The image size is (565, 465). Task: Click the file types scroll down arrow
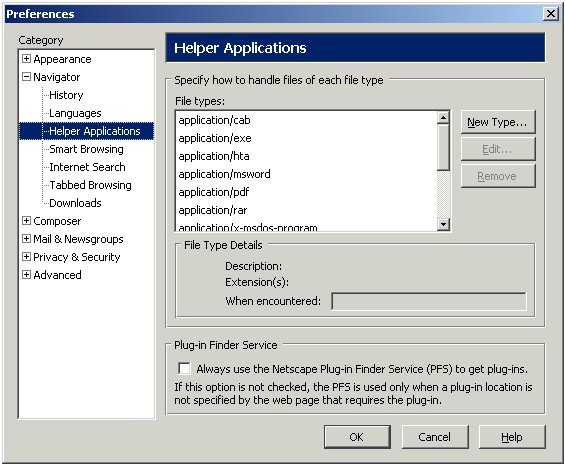[x=443, y=224]
